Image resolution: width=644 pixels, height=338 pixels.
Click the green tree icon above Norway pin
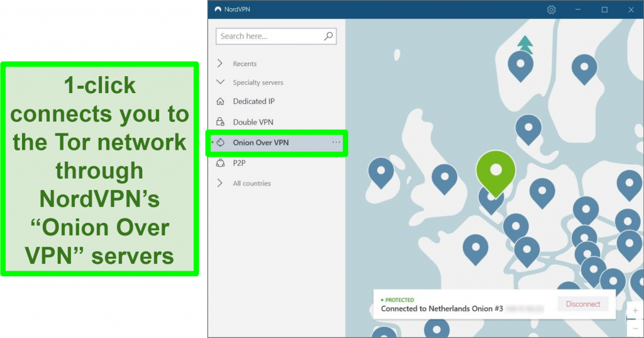525,44
